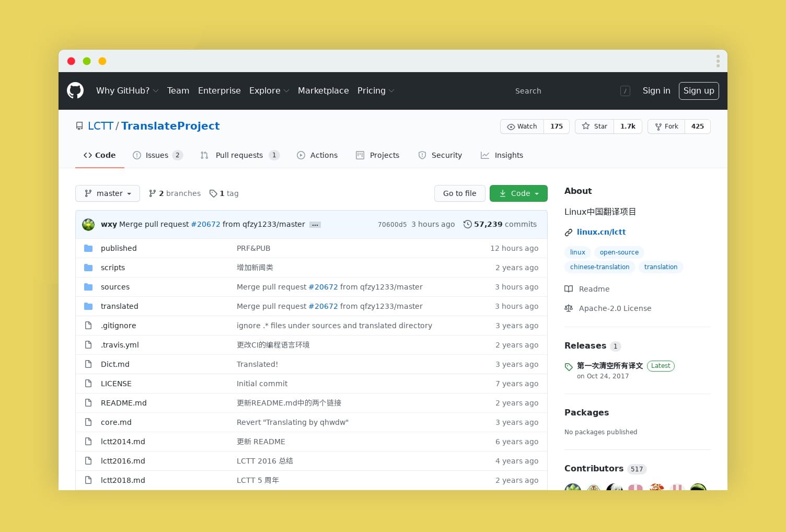The image size is (786, 532).
Task: Click the browser's three-dot menu icon
Action: click(718, 61)
